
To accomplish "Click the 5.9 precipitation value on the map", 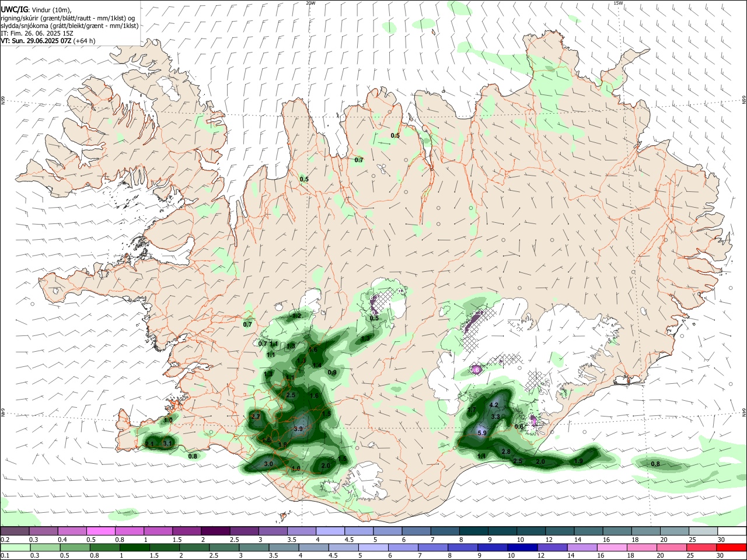I will [x=482, y=433].
